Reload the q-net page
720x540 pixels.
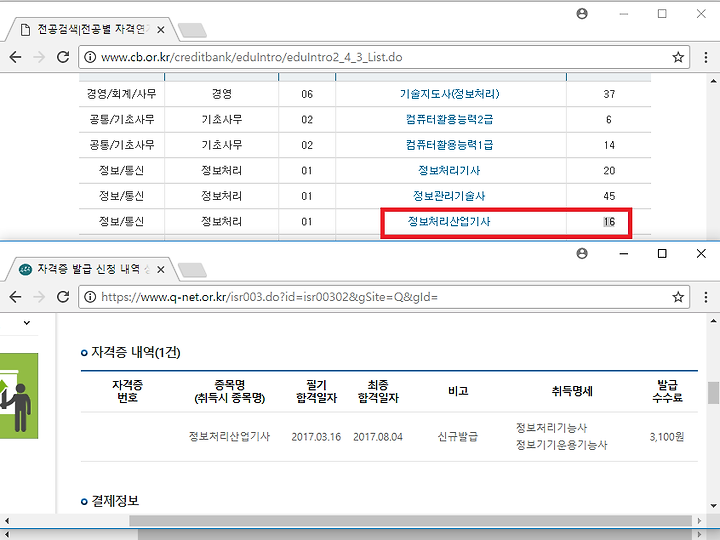(x=63, y=297)
